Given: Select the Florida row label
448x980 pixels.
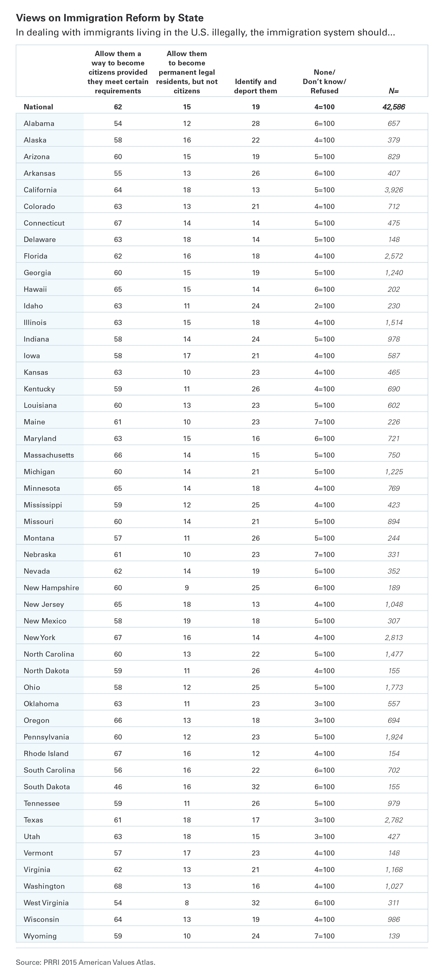Looking at the screenshot, I should (x=35, y=256).
